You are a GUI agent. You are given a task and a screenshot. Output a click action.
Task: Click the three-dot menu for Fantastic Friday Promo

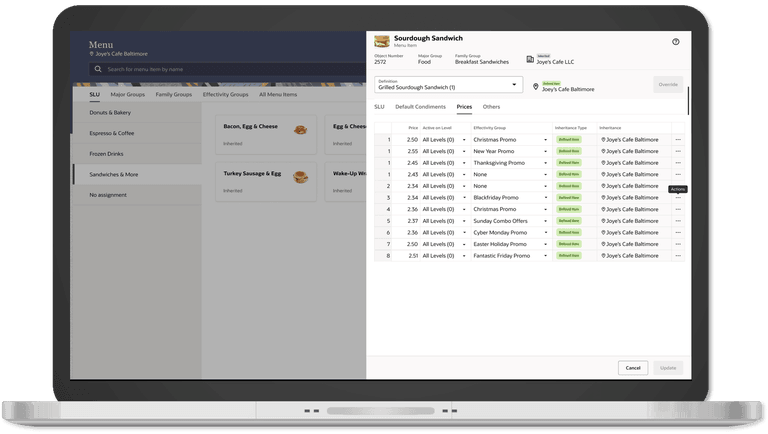[678, 256]
